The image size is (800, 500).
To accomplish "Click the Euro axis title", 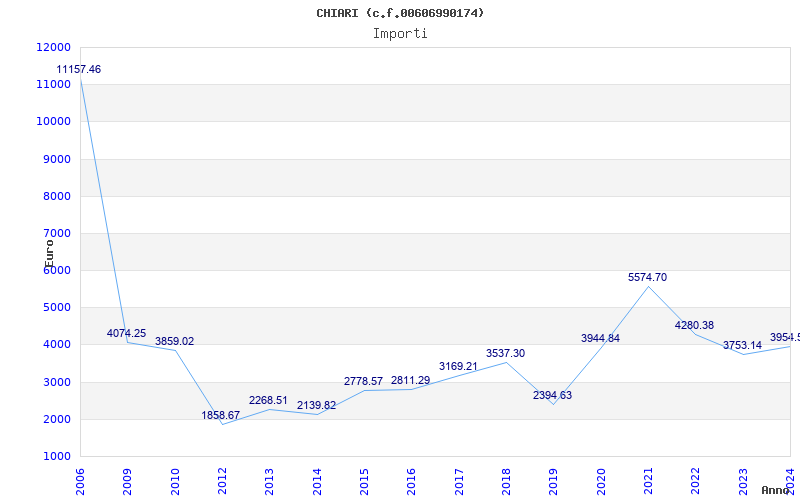I will pos(49,254).
